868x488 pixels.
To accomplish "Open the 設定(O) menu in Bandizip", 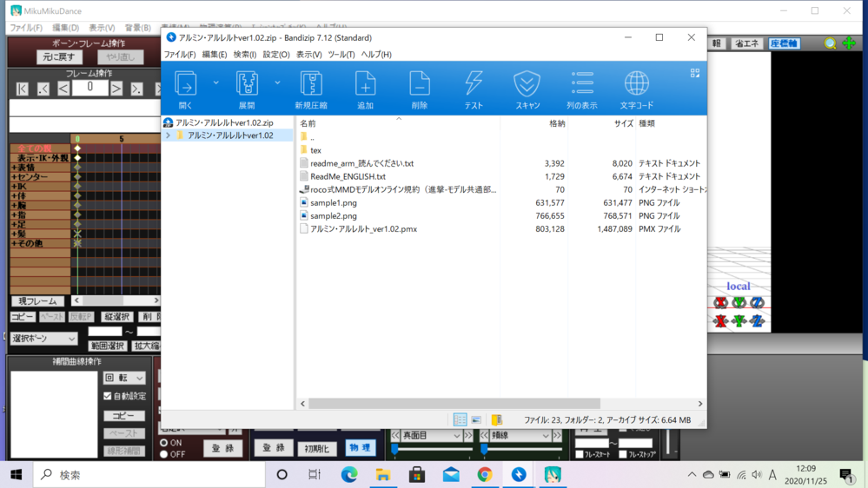I will [275, 54].
